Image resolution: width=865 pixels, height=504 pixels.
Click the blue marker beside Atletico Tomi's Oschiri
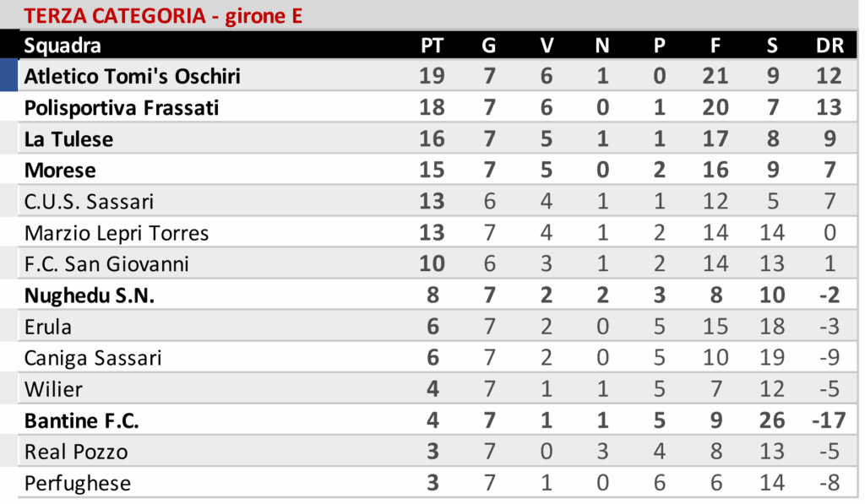pyautogui.click(x=8, y=76)
